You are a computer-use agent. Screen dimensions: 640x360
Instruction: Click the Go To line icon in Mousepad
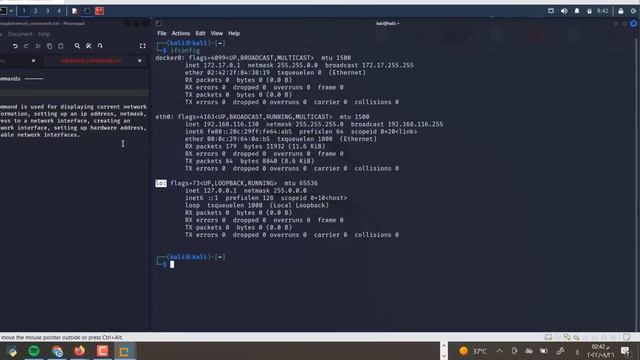(x=100, y=46)
